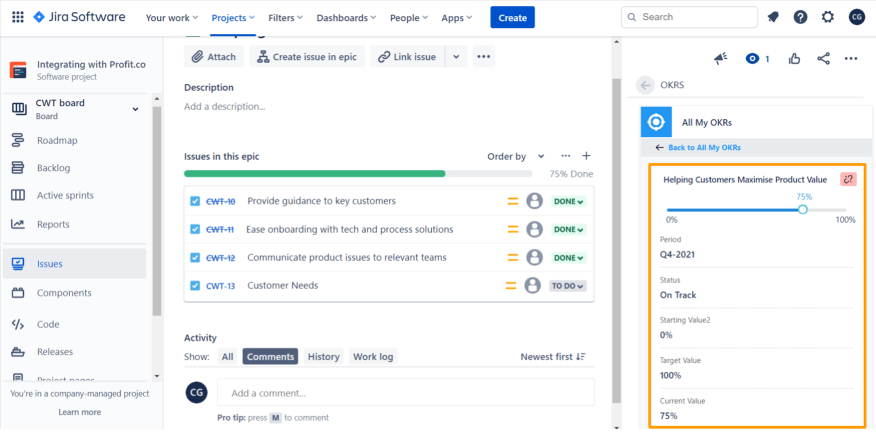
Task: Open the help question mark icon
Action: coord(801,17)
